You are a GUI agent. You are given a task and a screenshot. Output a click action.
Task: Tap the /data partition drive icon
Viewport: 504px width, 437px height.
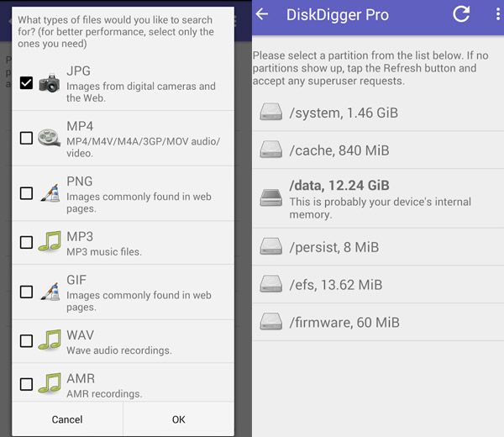(x=271, y=196)
